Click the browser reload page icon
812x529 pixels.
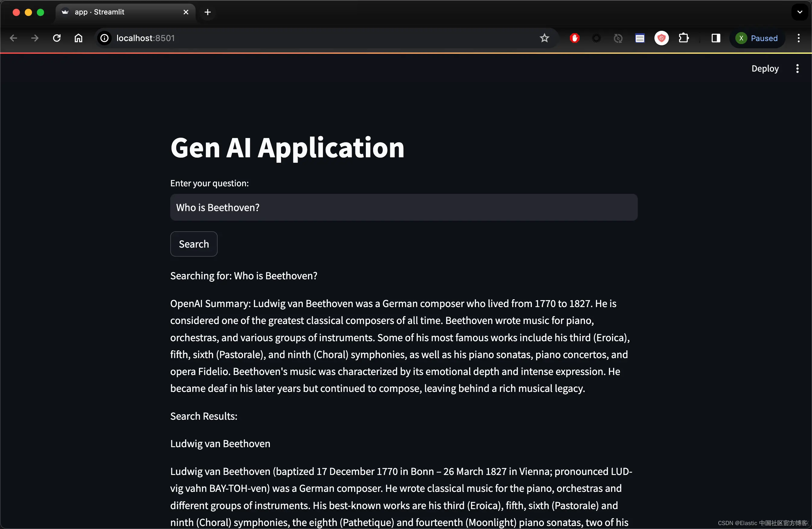point(57,38)
